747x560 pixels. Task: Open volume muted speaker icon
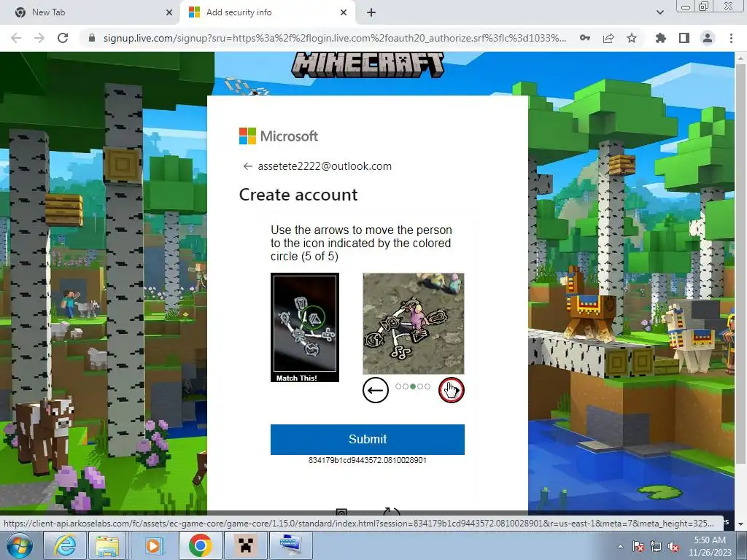click(673, 546)
